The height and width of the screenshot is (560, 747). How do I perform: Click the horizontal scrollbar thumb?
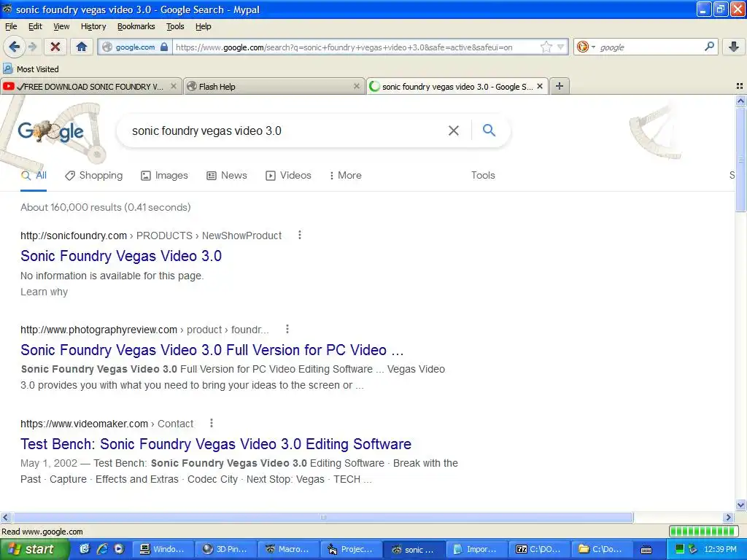(322, 517)
